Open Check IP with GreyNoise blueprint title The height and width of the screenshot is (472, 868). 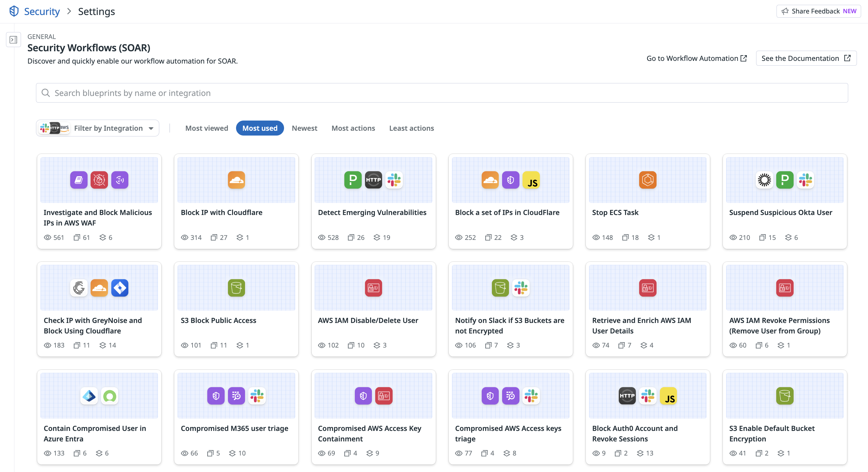coord(93,325)
